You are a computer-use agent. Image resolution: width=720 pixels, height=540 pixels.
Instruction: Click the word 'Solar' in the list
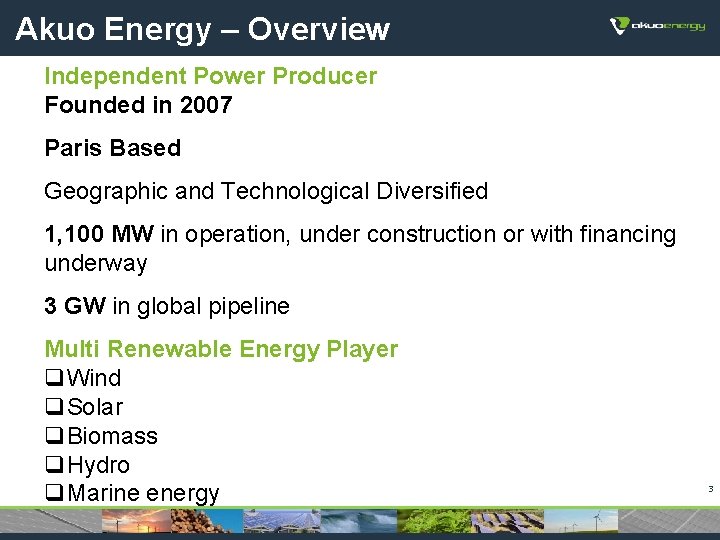95,407
